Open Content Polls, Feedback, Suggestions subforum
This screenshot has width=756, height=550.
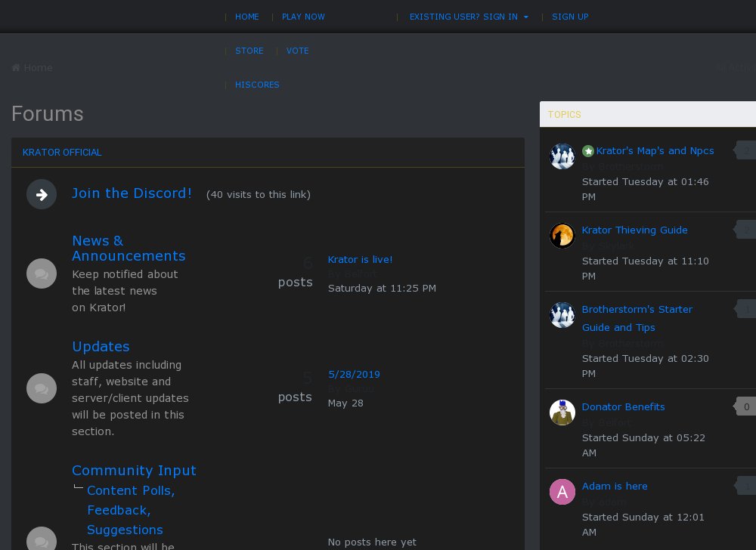click(130, 510)
